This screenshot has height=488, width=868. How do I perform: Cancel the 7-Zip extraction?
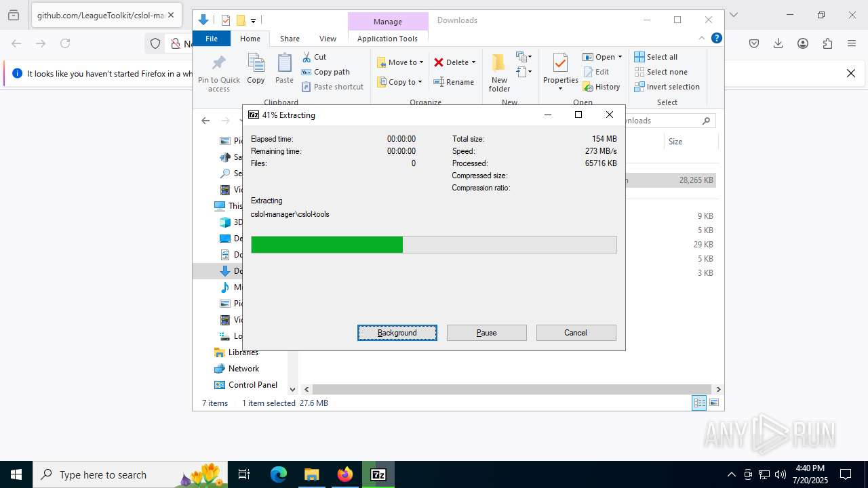click(x=576, y=333)
